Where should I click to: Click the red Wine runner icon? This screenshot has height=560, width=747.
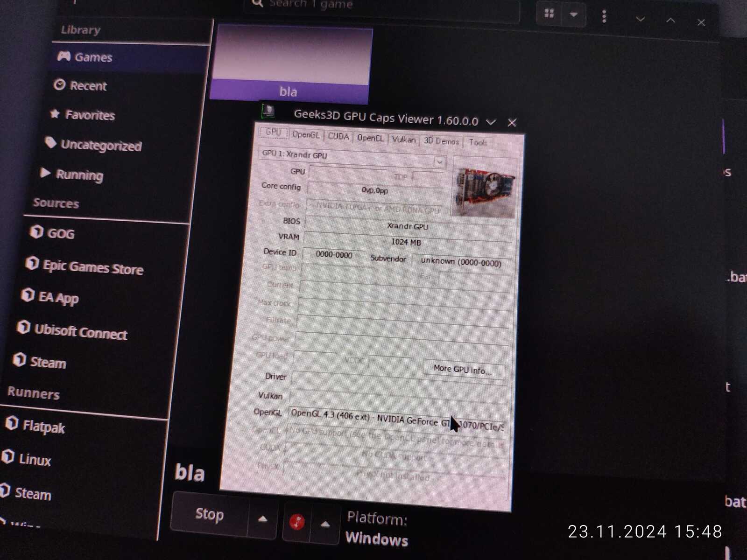(297, 522)
